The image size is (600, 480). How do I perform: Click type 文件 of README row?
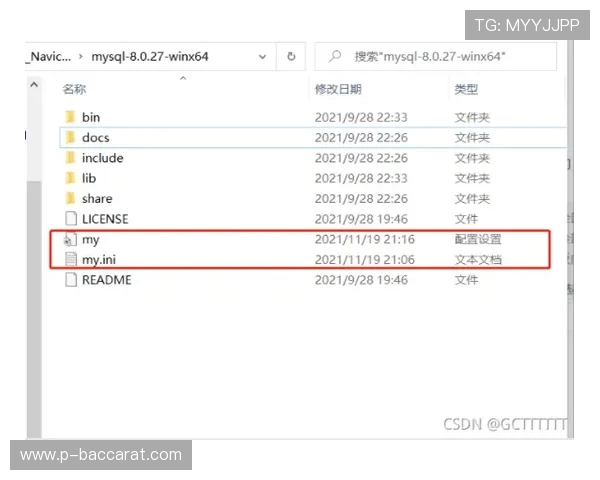[466, 280]
